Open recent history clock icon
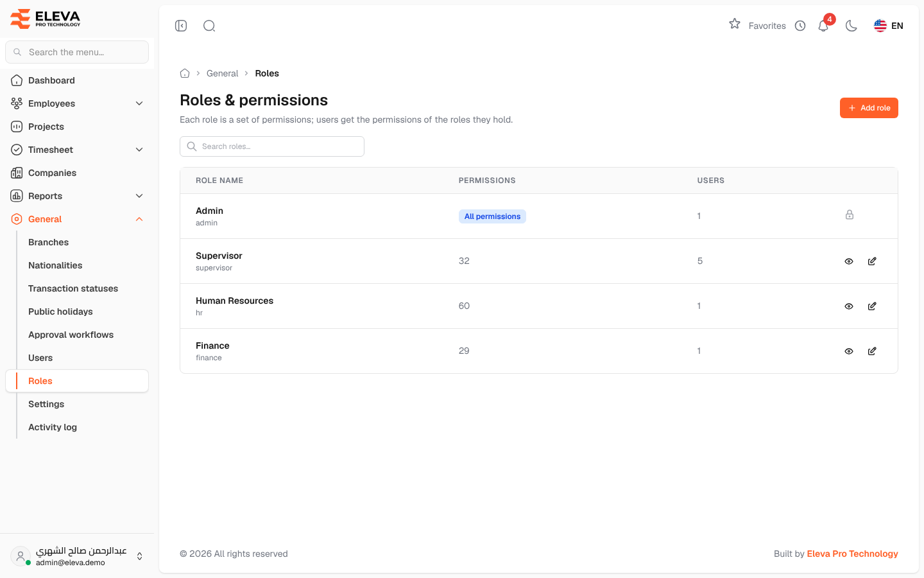The image size is (924, 578). point(800,26)
